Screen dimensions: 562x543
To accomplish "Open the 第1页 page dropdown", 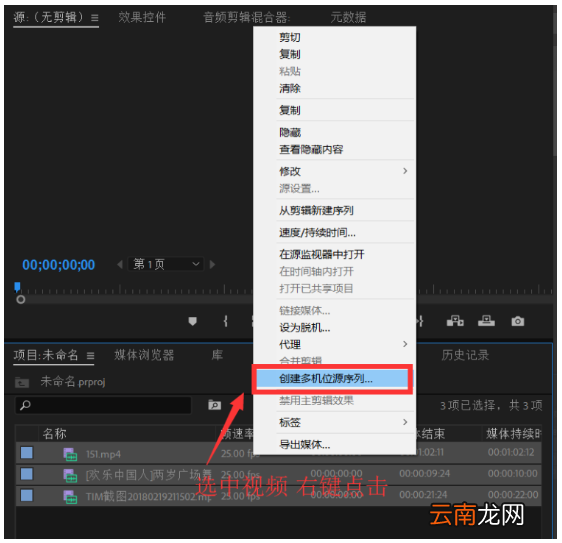I will [166, 265].
